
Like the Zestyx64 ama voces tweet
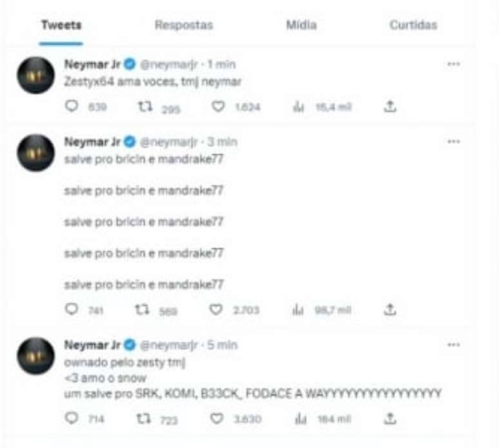point(219,106)
